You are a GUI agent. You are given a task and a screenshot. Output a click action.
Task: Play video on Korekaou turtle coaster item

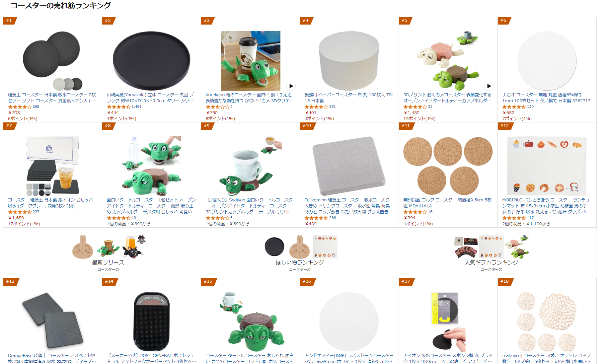point(291,86)
